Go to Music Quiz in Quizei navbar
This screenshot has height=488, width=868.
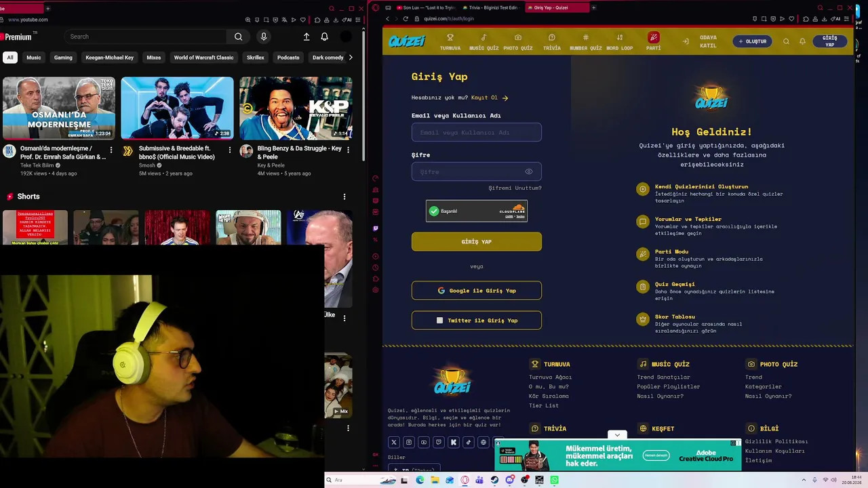tap(484, 41)
